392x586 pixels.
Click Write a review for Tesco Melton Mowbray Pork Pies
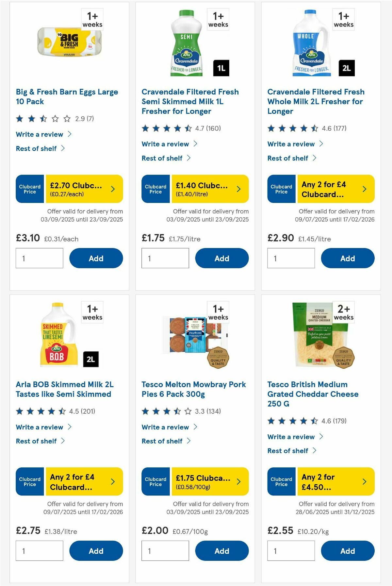[x=165, y=427]
